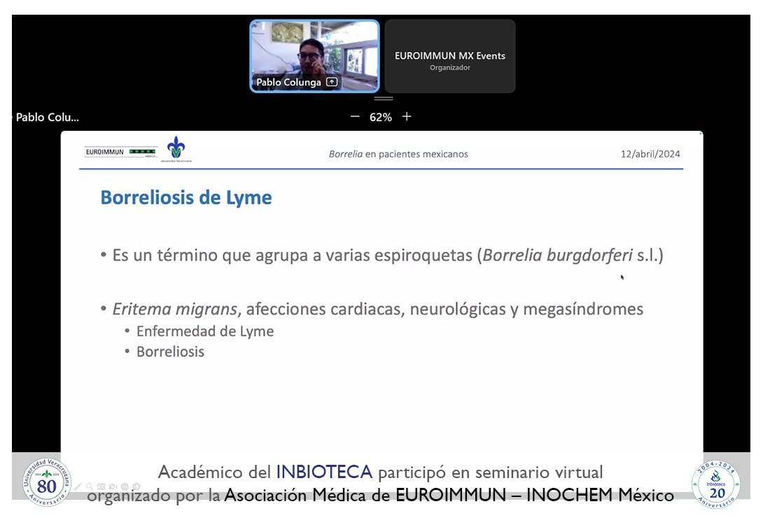Image resolution: width=763 pixels, height=532 pixels.
Task: Click the 'Borreliosis de Lyme' slide title
Action: [186, 198]
